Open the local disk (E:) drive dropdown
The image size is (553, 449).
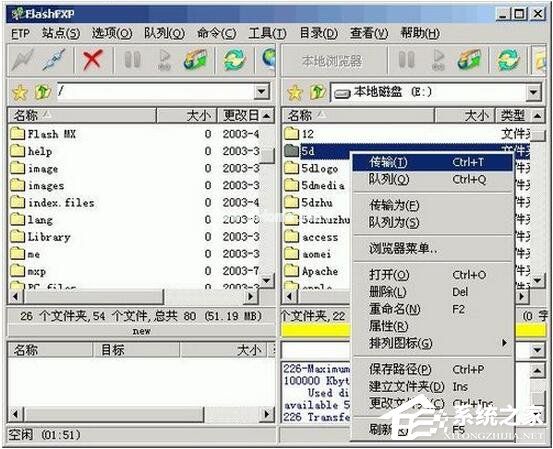click(534, 92)
